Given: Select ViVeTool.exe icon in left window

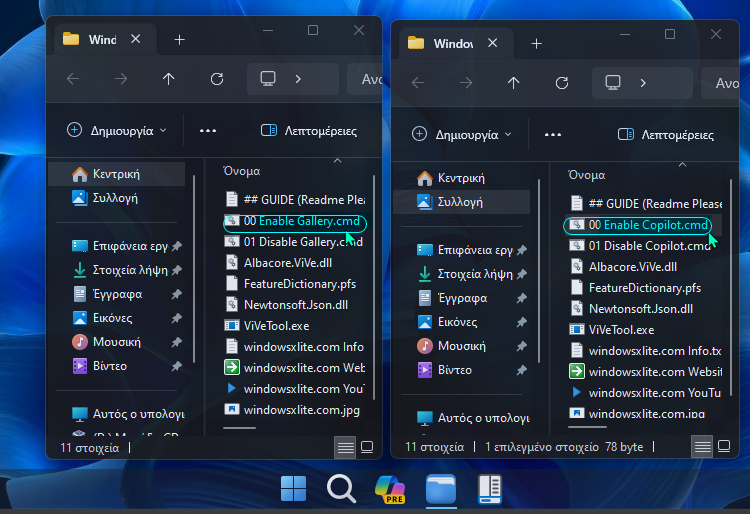Looking at the screenshot, I should tap(232, 326).
